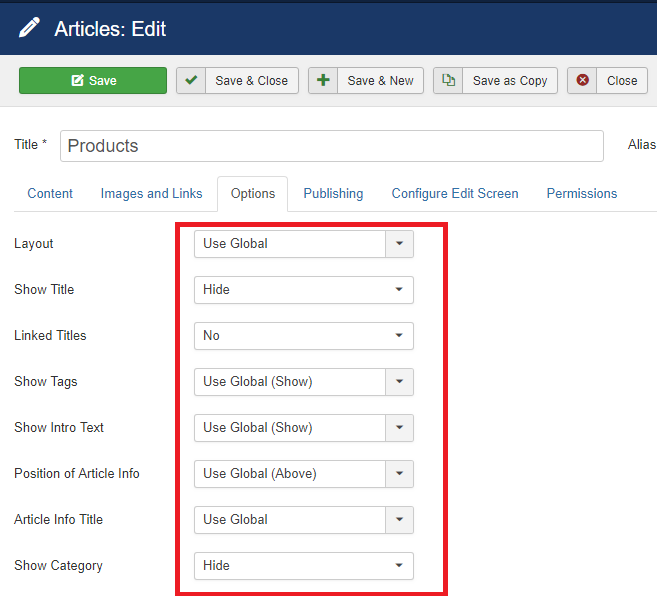Image resolution: width=657 pixels, height=596 pixels.
Task: Click the checkmark icon on Save & Close
Action: (x=192, y=81)
